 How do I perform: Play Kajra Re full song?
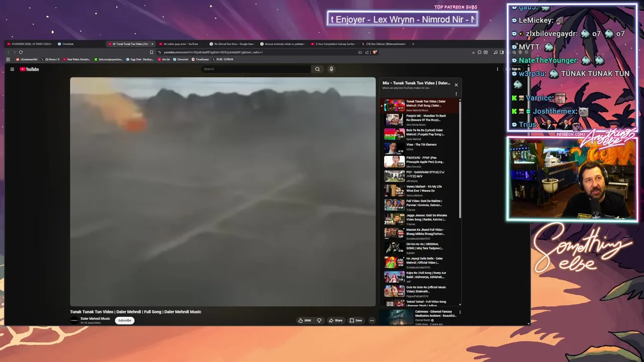click(421, 277)
